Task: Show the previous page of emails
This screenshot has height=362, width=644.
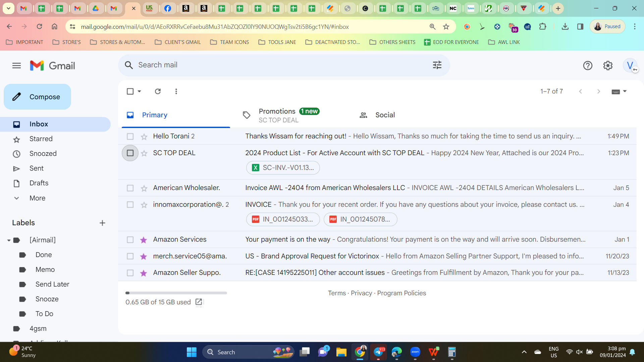Action: (580, 92)
